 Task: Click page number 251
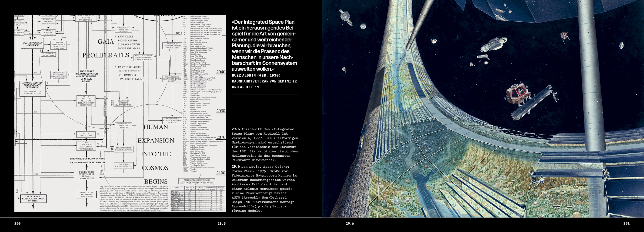[x=626, y=223]
